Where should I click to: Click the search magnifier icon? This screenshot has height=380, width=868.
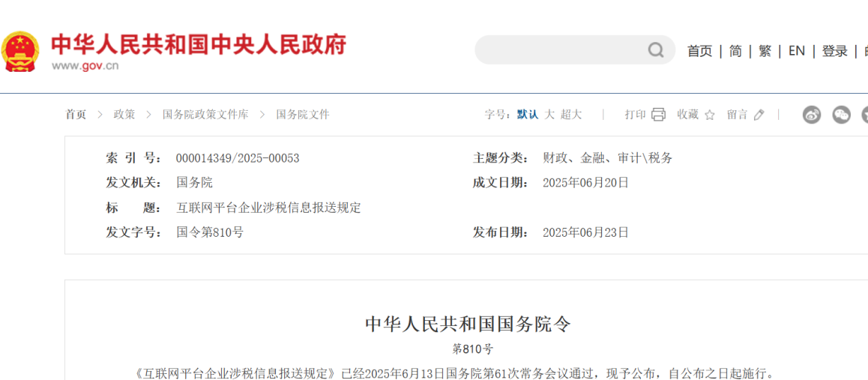coord(656,50)
